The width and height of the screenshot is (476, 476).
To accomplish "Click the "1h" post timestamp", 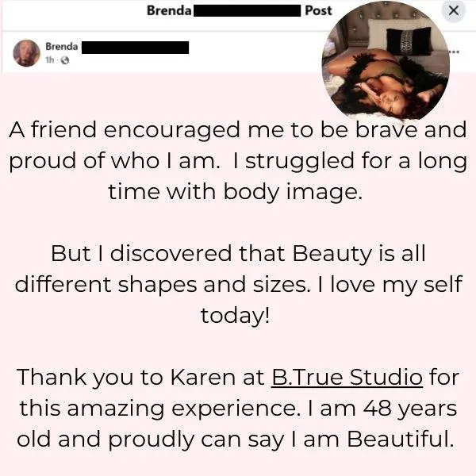I will pyautogui.click(x=49, y=60).
